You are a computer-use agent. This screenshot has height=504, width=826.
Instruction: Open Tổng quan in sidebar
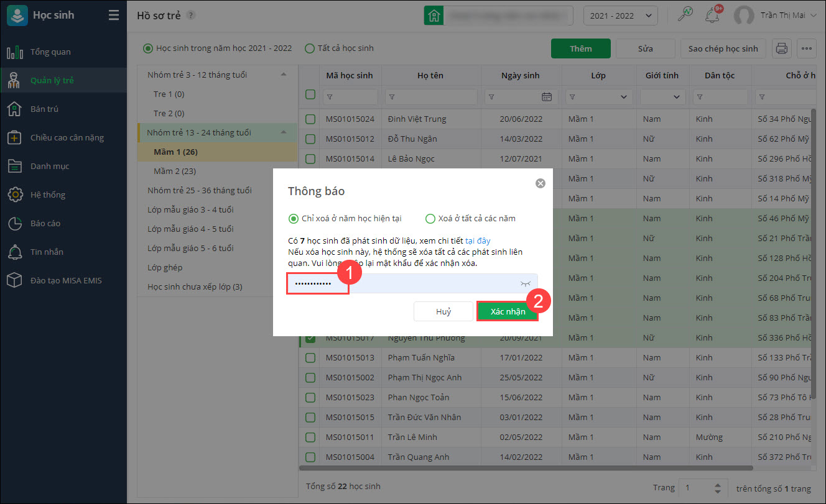[x=63, y=52]
